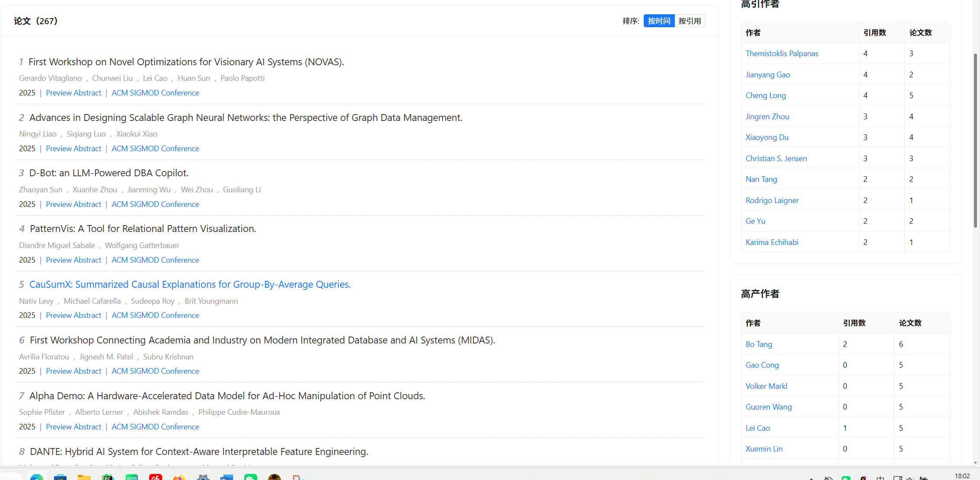980x480 pixels.
Task: Click ACM SIGMOD Conference for paper 1
Action: tap(155, 93)
